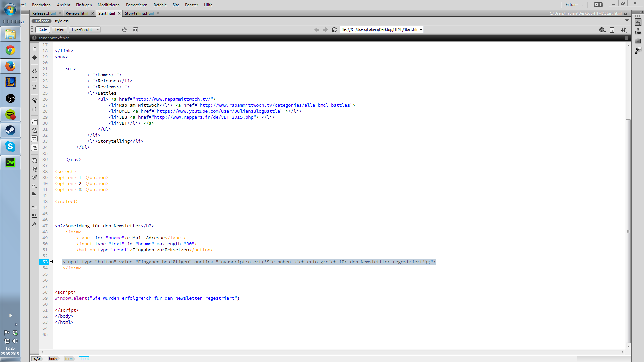644x362 pixels.
Task: Open Steam from the taskbar
Action: (10, 130)
